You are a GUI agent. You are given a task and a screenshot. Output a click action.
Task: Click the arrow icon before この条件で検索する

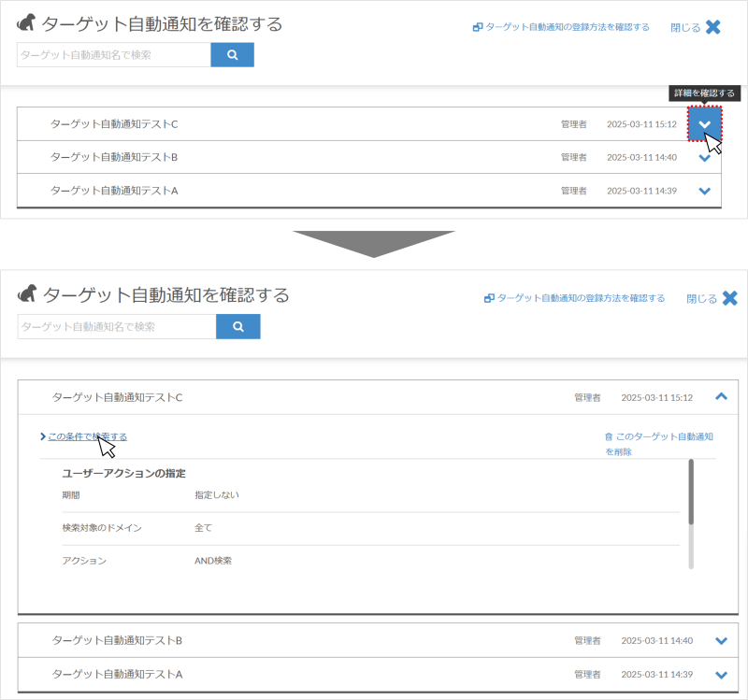(x=43, y=436)
